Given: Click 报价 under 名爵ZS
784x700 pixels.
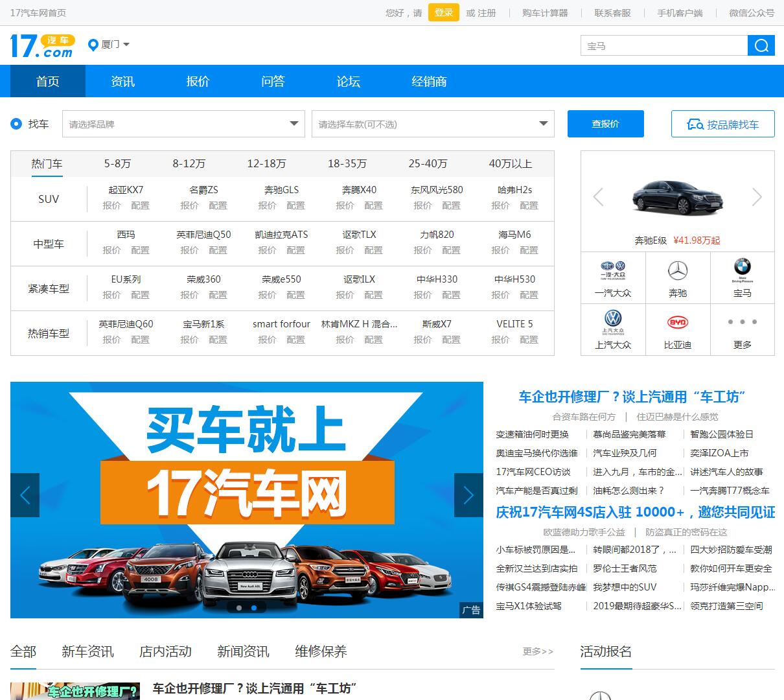Looking at the screenshot, I should pos(189,205).
